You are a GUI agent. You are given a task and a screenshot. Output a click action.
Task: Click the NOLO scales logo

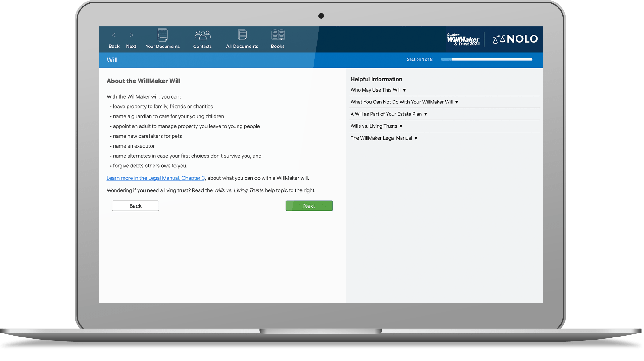coord(515,39)
